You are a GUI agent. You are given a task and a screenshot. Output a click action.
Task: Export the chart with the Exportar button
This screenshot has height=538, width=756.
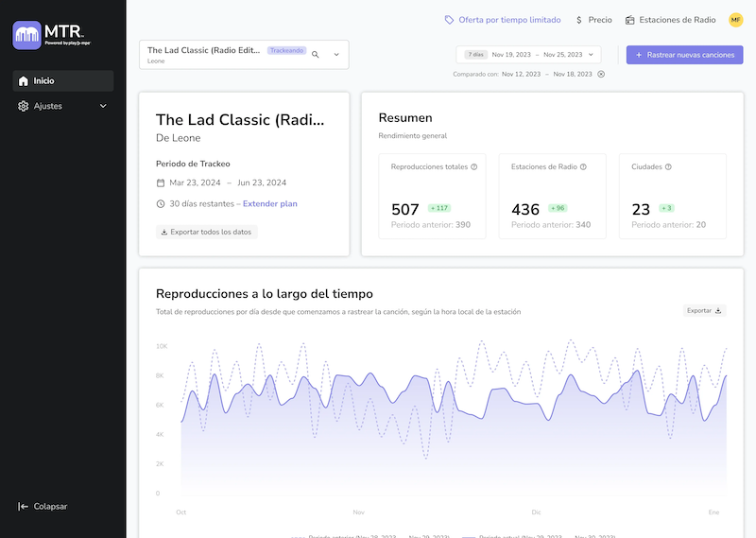(x=704, y=310)
